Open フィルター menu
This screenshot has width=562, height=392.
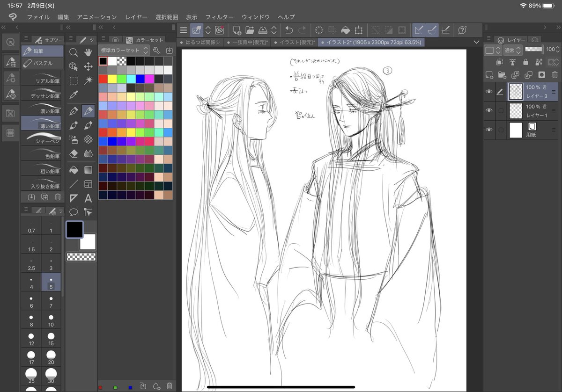pos(219,17)
